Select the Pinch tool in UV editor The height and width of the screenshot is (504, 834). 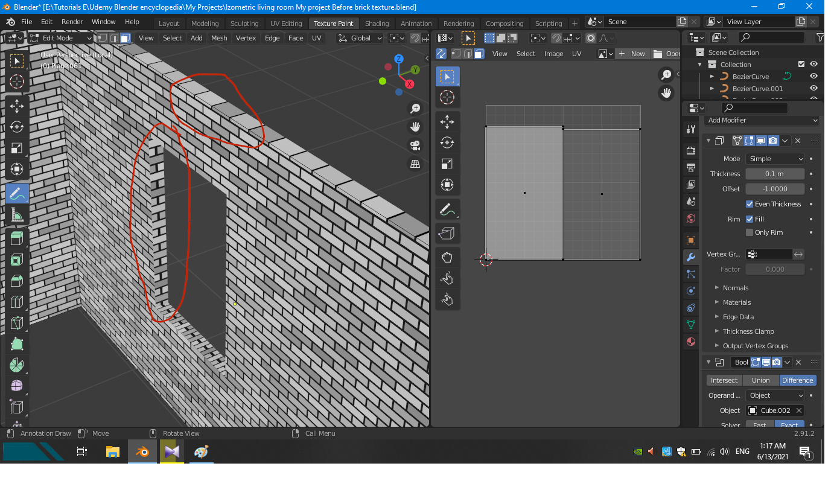point(447,299)
